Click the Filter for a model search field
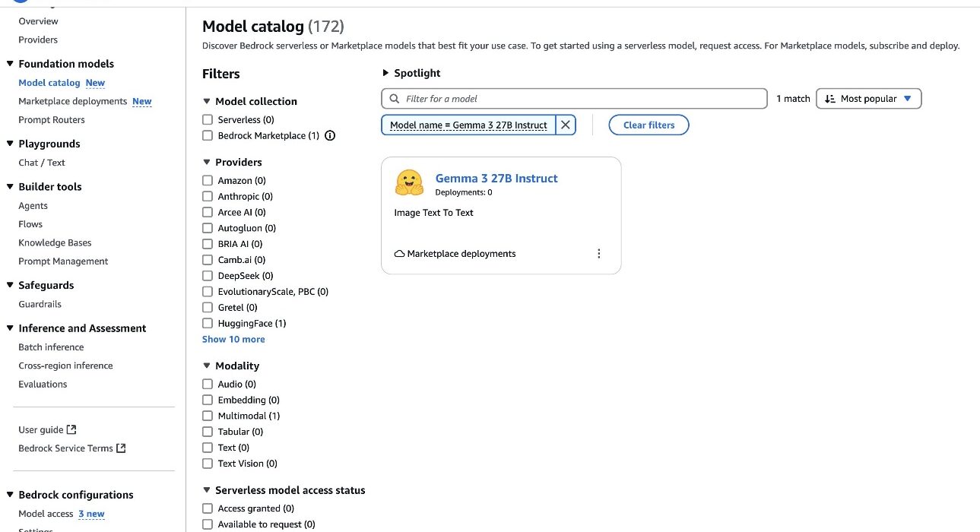 point(574,99)
